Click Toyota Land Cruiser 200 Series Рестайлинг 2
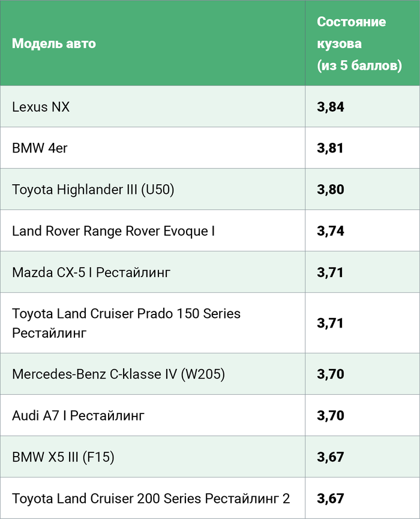This screenshot has width=420, height=519. [x=151, y=498]
